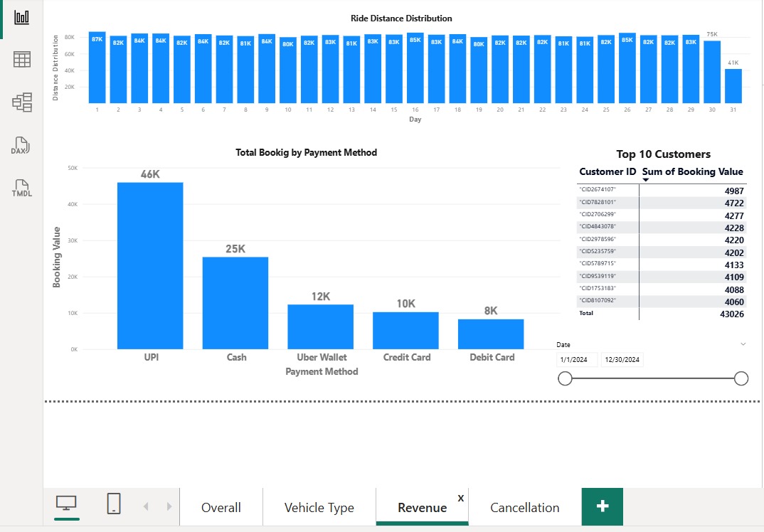Image resolution: width=764 pixels, height=532 pixels.
Task: Add a new page with plus button
Action: pyautogui.click(x=603, y=506)
